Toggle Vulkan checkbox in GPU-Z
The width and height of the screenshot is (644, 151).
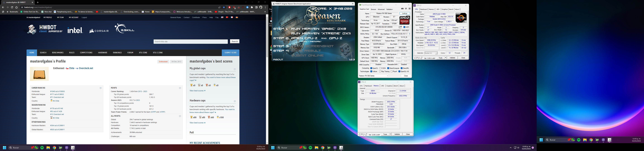(371, 71)
